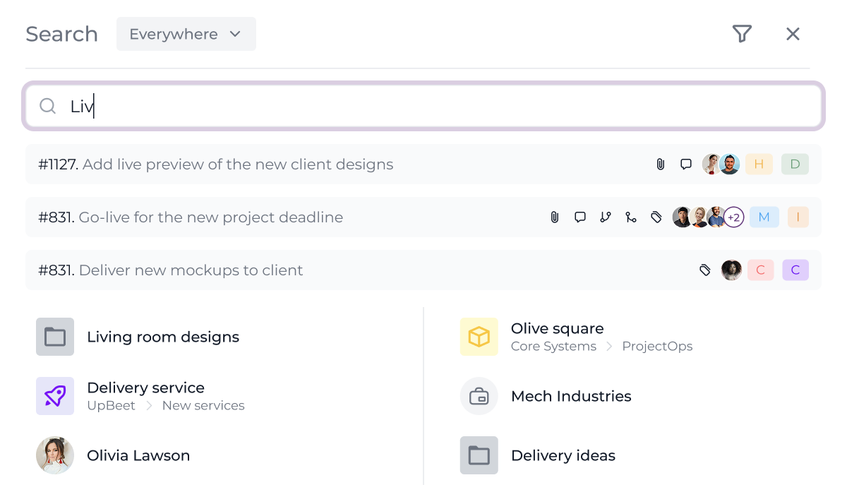Open the search filter options
847x504 pixels.
coord(742,34)
